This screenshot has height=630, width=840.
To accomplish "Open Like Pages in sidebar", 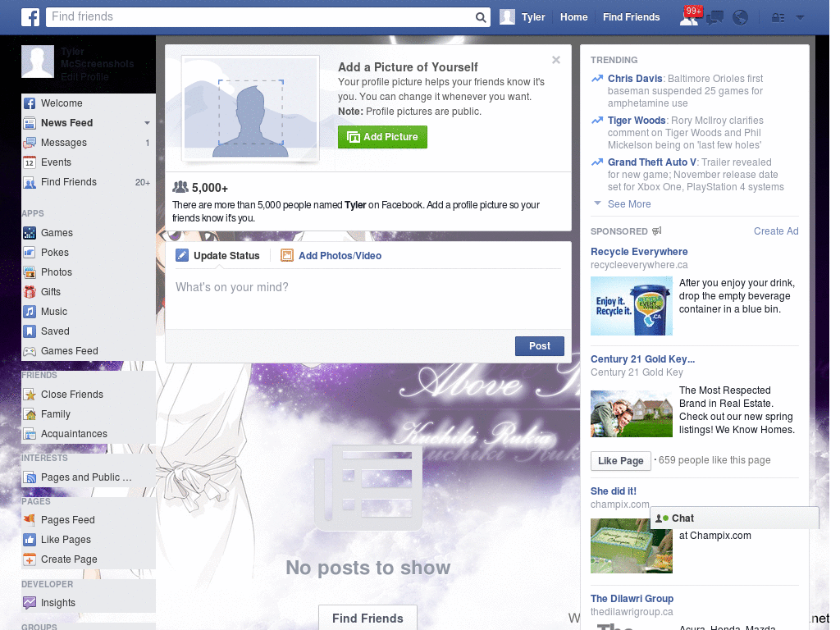I will click(89, 540).
